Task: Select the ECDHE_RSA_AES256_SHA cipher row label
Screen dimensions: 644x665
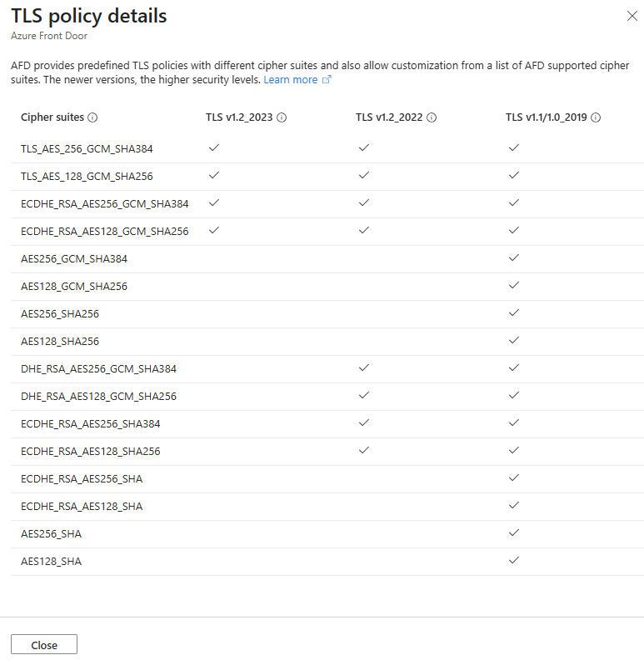Action: click(x=82, y=479)
